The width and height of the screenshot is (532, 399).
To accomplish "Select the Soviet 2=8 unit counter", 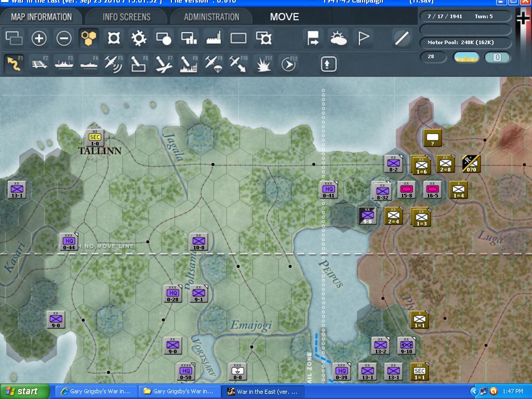I will 445,164.
